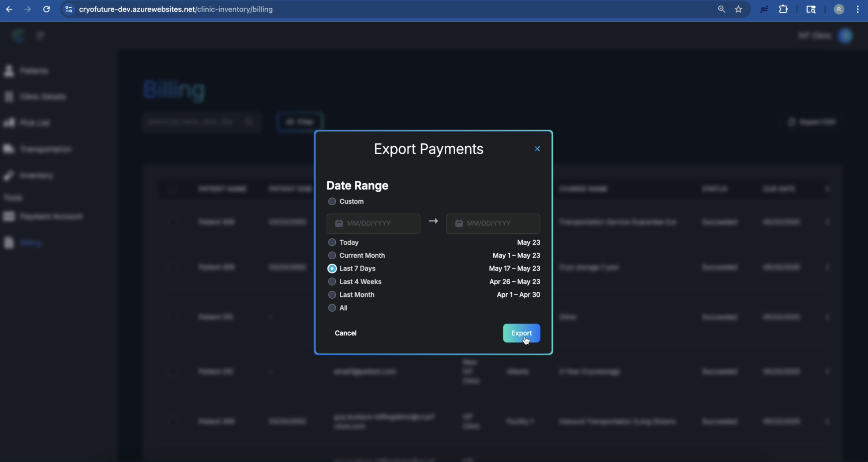Select the Last 4 Weeks option
Image resolution: width=868 pixels, height=462 pixels.
[332, 281]
